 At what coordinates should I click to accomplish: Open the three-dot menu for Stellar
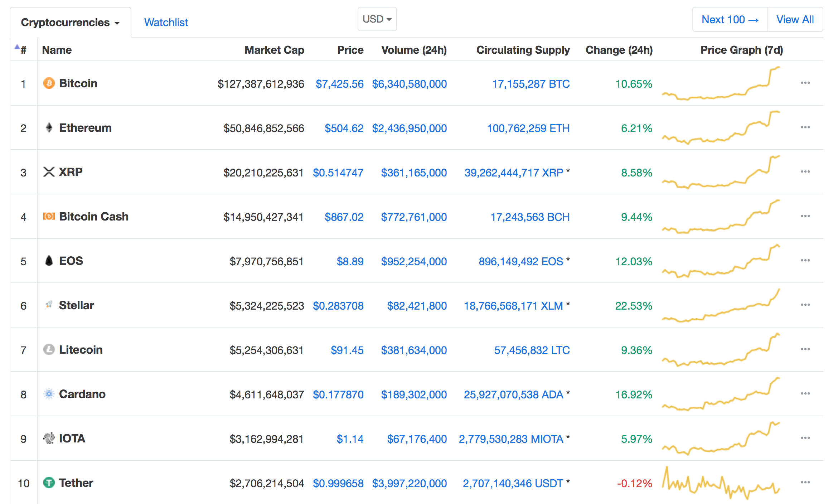[805, 305]
